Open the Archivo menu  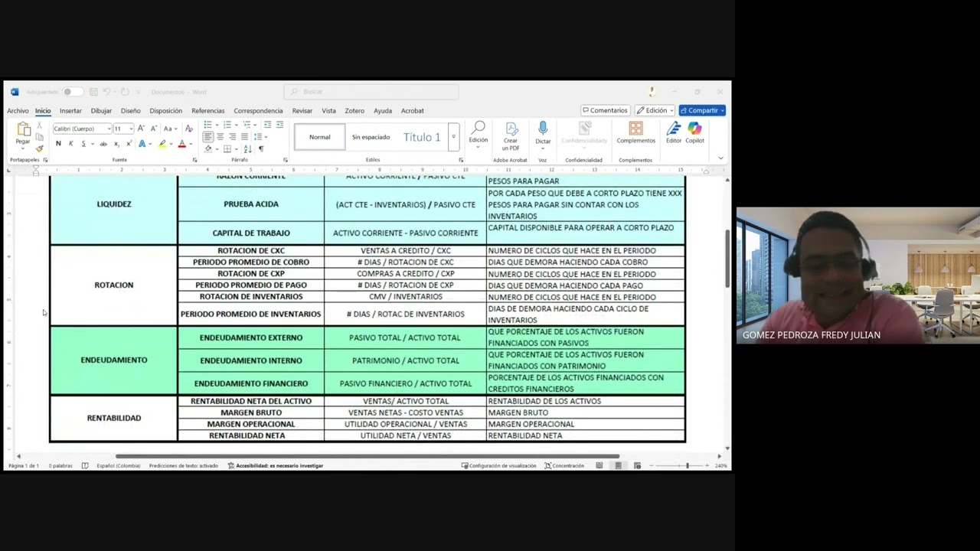click(x=18, y=111)
